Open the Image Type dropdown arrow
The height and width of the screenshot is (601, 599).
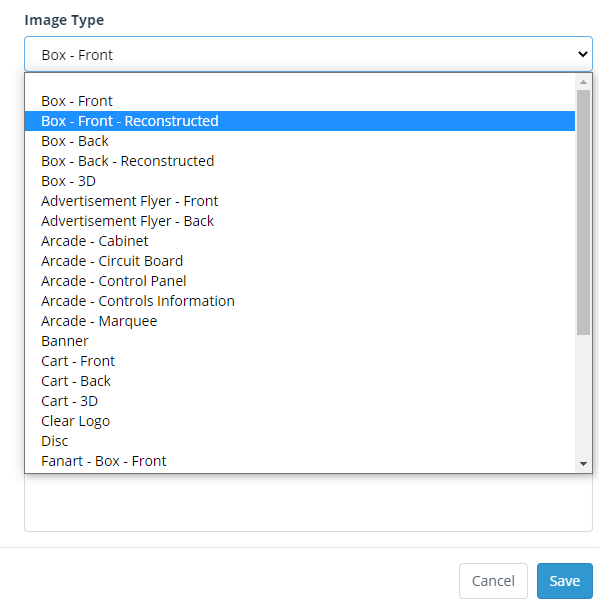coord(583,54)
